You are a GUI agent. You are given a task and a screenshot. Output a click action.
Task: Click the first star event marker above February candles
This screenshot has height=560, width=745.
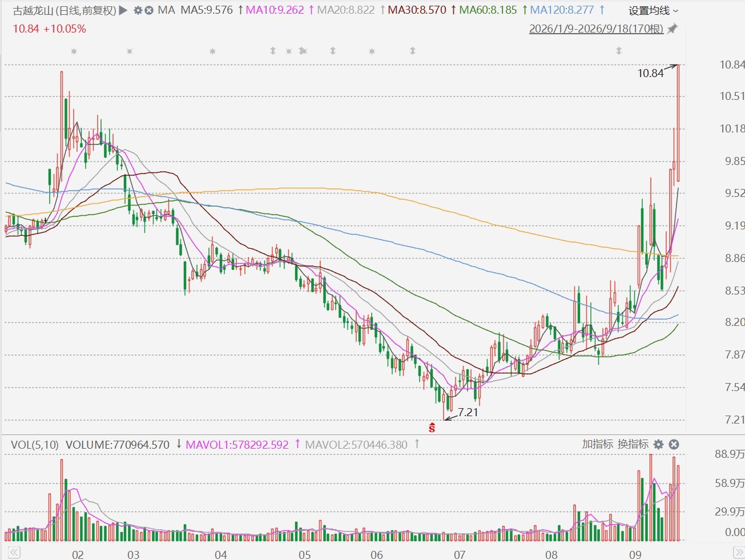(74, 51)
